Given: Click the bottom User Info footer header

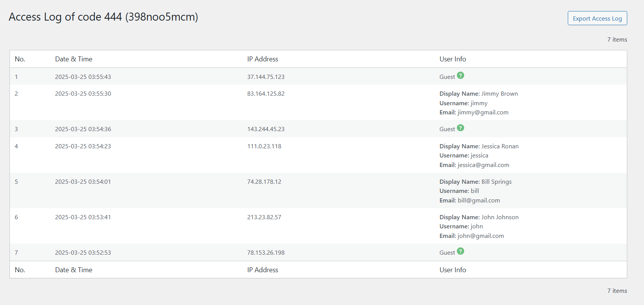Looking at the screenshot, I should pyautogui.click(x=453, y=270).
